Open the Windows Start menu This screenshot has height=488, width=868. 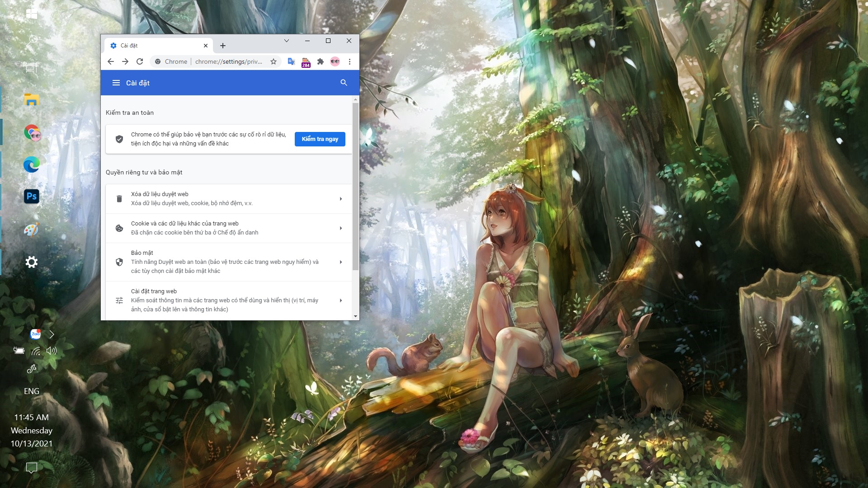click(x=32, y=14)
